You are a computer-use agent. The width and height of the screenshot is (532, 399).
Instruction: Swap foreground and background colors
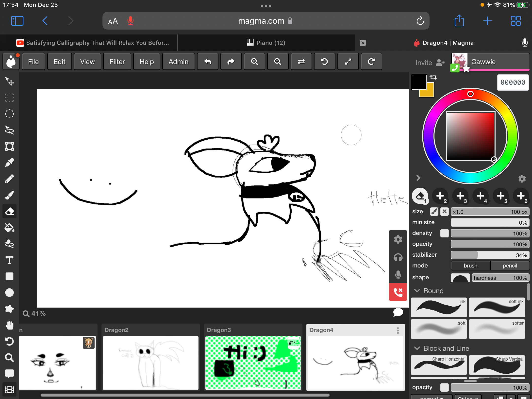coord(433,77)
